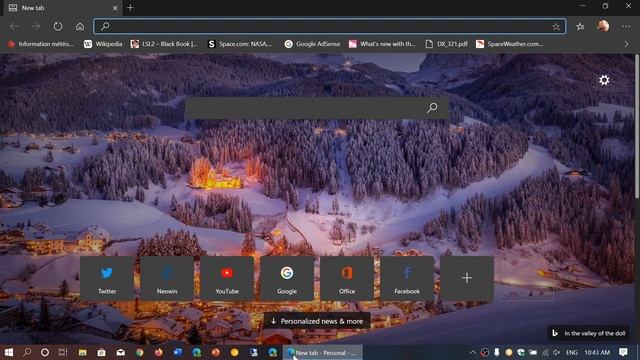Viewport: 640px width, 360px height.
Task: Open the Home page icon
Action: point(80,27)
